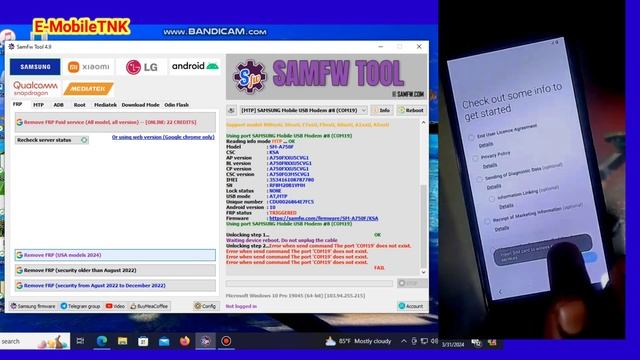Screen dimensions: 640x360
Task: Click the Model SM-A750F log line
Action: tap(260, 147)
